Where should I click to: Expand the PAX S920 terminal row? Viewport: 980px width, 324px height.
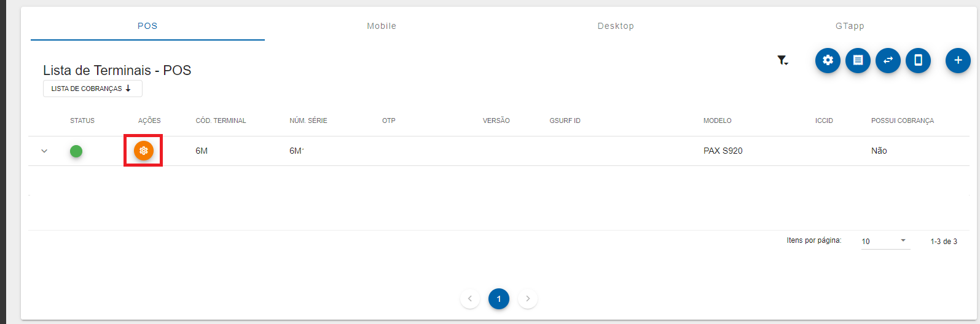tap(44, 151)
